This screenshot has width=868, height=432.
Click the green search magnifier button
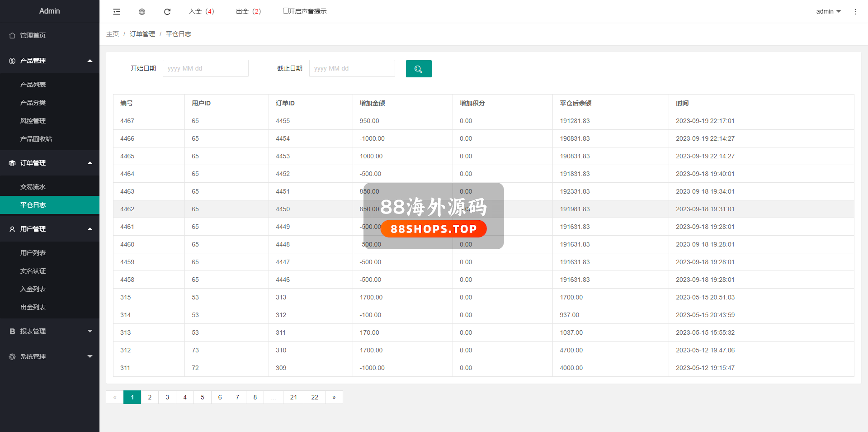[419, 69]
